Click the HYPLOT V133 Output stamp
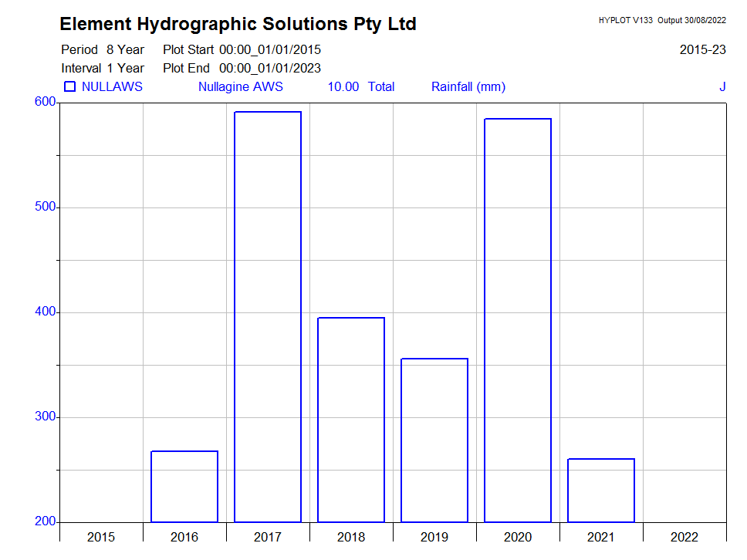 point(661,21)
